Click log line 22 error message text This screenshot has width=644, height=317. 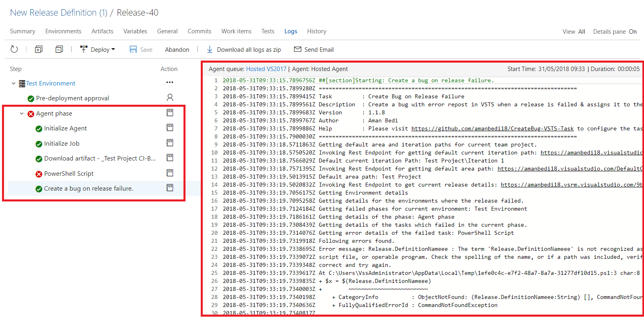(481, 249)
